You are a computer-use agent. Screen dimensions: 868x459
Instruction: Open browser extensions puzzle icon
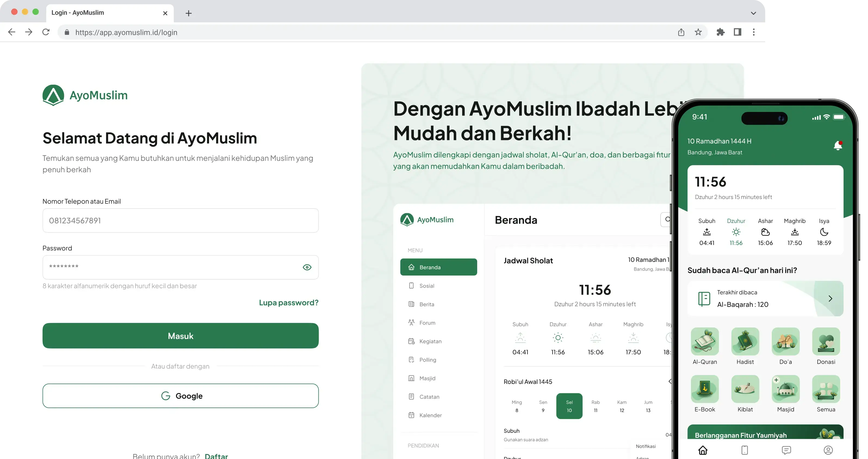click(720, 32)
